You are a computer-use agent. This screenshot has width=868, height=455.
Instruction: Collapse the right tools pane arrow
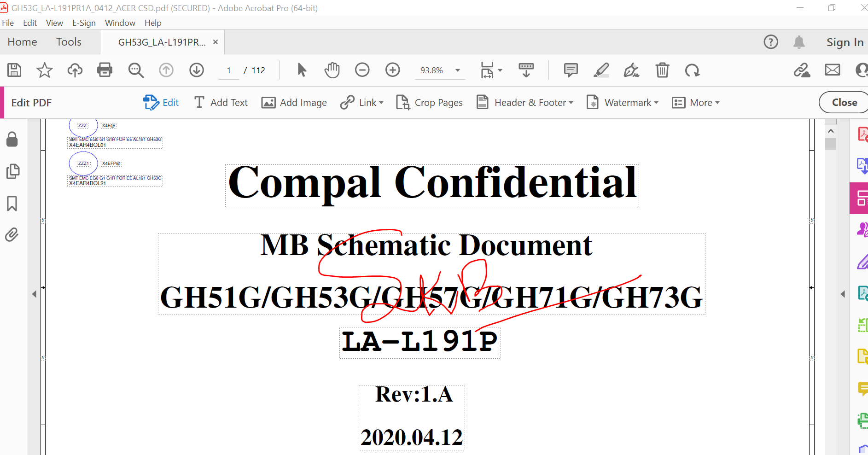[x=843, y=294]
